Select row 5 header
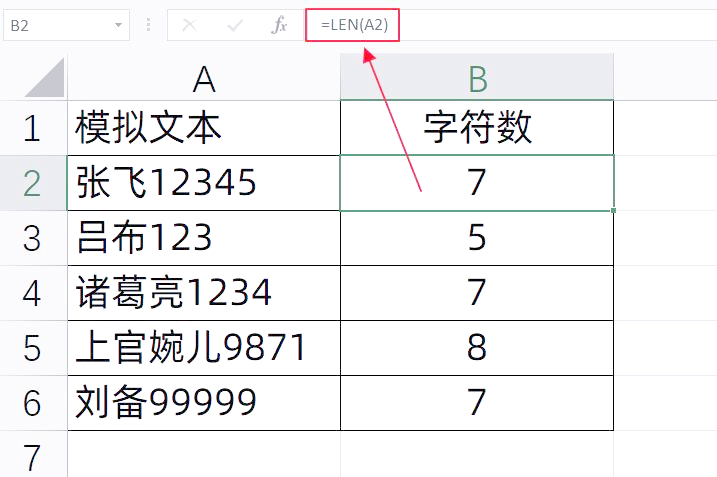The height and width of the screenshot is (477, 717). [x=33, y=348]
